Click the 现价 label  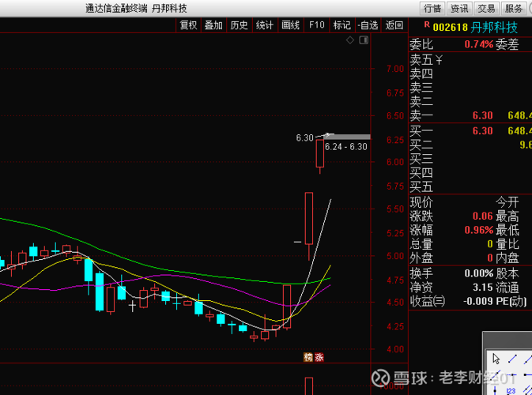tap(421, 202)
